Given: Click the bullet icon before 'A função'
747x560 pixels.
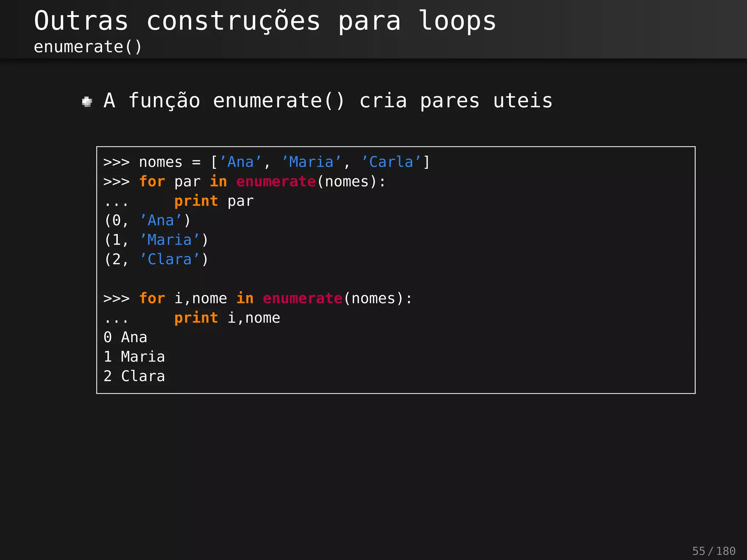Looking at the screenshot, I should (87, 102).
